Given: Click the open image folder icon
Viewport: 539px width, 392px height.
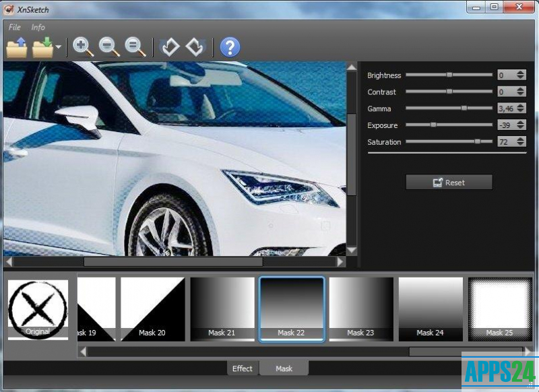Looking at the screenshot, I should tap(16, 47).
